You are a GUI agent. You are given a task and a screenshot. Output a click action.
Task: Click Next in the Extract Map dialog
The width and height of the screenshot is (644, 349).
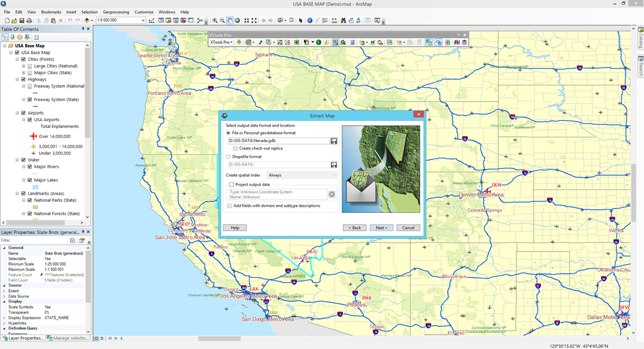381,228
